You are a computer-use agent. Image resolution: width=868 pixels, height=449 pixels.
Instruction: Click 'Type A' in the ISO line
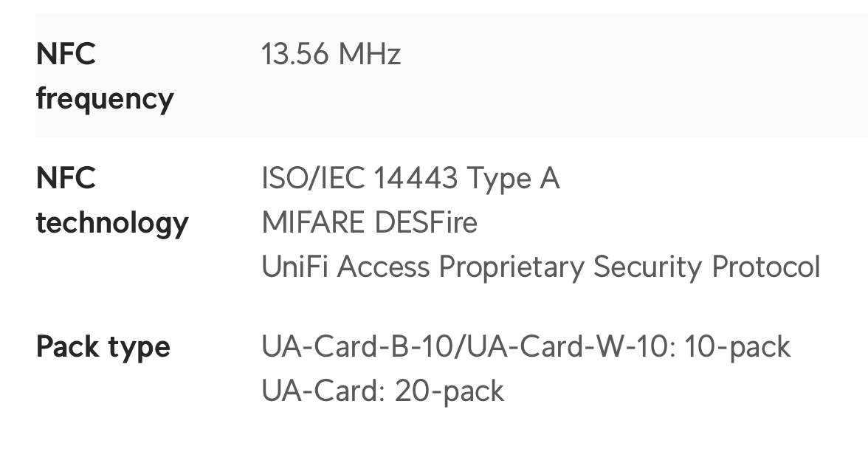513,178
